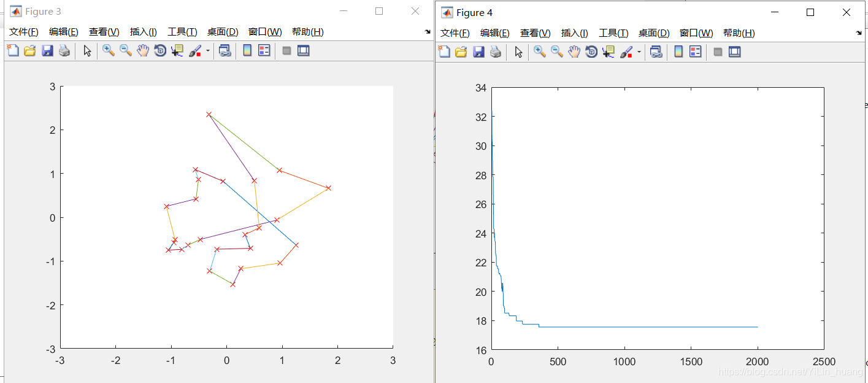This screenshot has width=868, height=383.
Task: Select Brush data tool in Figure 3
Action: tap(195, 51)
